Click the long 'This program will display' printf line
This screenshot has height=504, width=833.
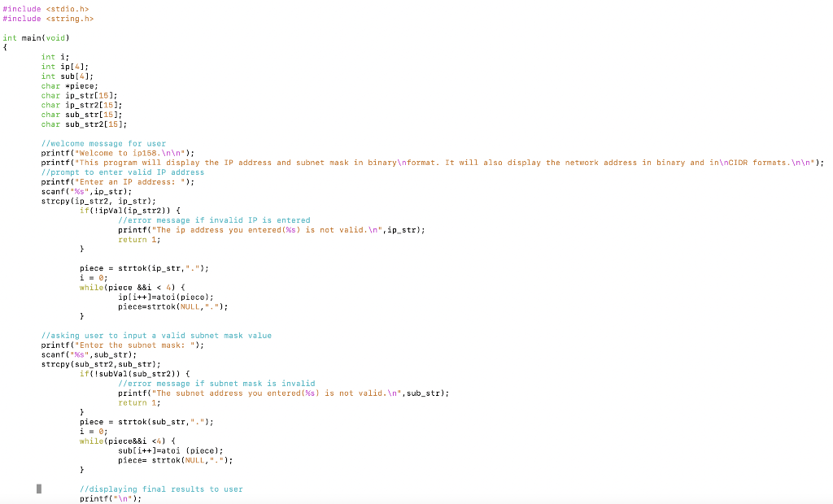(433, 163)
